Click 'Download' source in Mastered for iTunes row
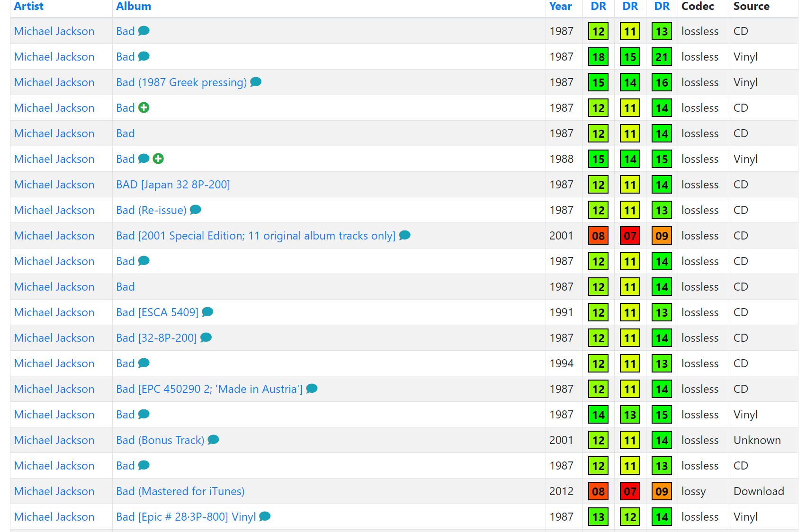 (759, 491)
